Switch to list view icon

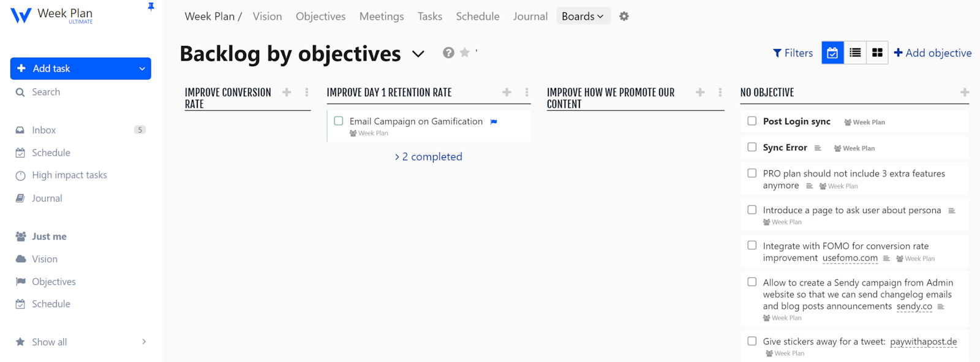(x=855, y=53)
